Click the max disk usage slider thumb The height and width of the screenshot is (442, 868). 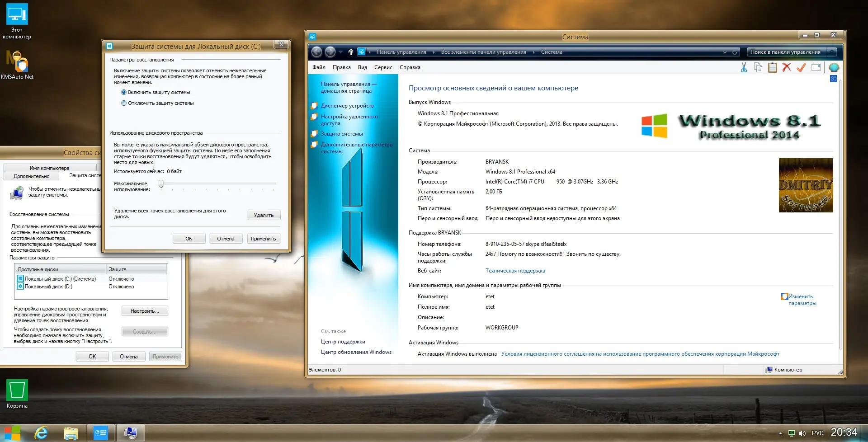click(161, 183)
